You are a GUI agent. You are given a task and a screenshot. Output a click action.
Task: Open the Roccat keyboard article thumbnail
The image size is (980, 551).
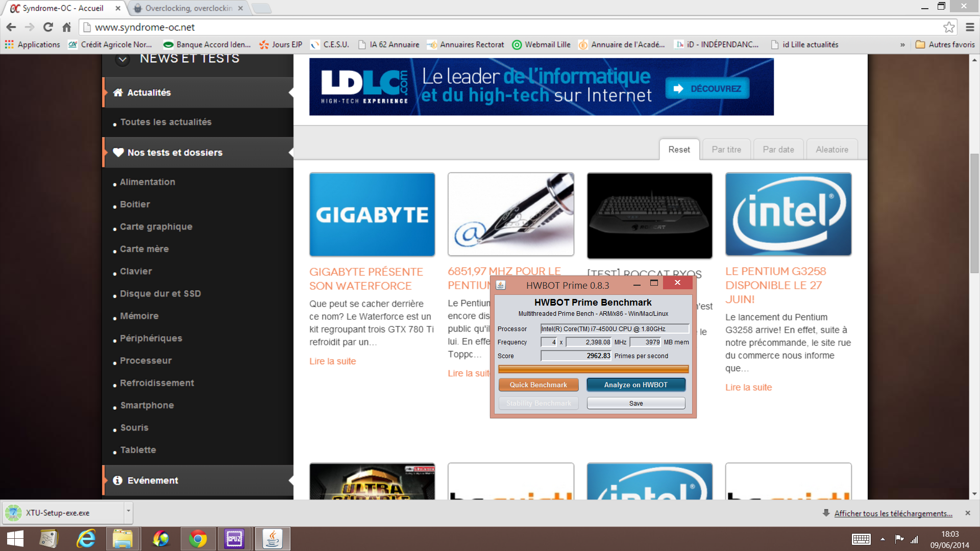pos(650,215)
